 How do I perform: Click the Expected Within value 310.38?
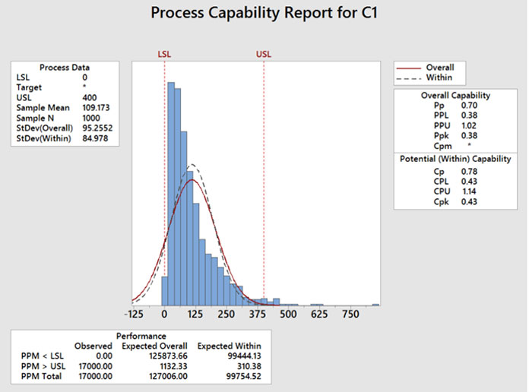coord(249,366)
